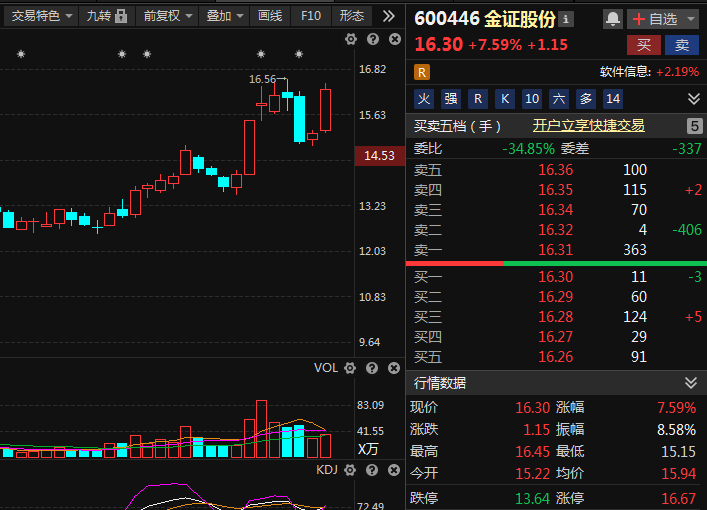Click the 火 tag icon
The width and height of the screenshot is (707, 510).
click(424, 99)
